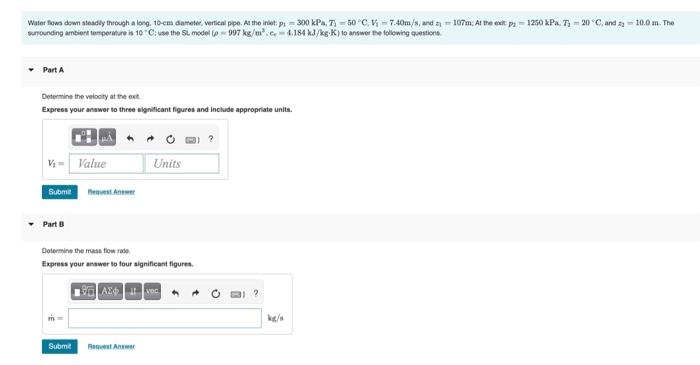Image resolution: width=700 pixels, height=365 pixels.
Task: Open units symbols tool in Part A
Action: click(107, 137)
